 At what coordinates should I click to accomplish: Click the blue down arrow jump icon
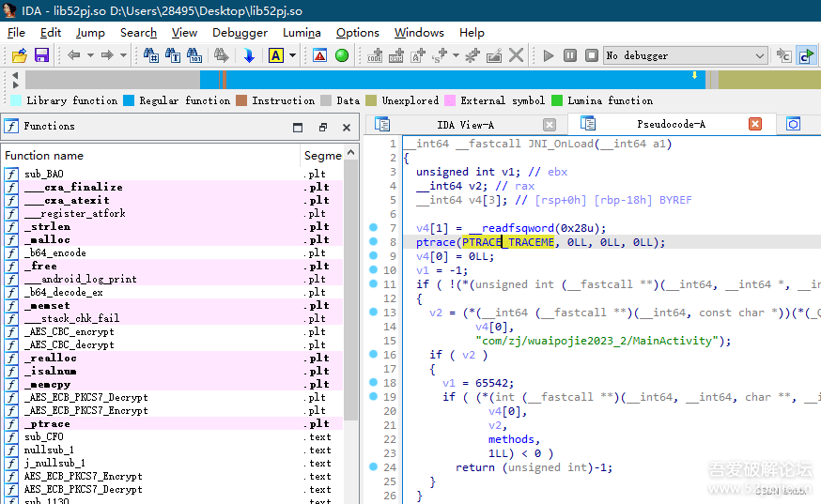coord(249,55)
